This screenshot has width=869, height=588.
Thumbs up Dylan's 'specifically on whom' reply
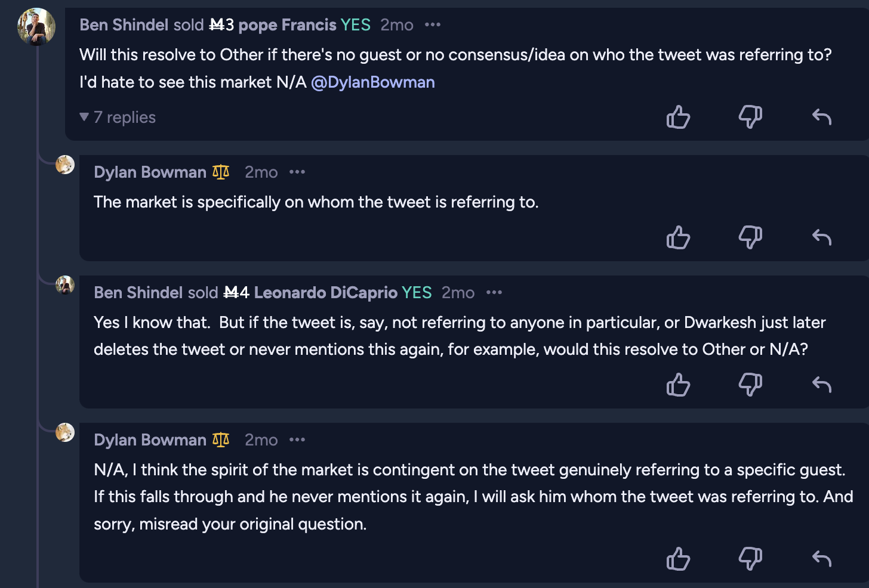tap(678, 237)
